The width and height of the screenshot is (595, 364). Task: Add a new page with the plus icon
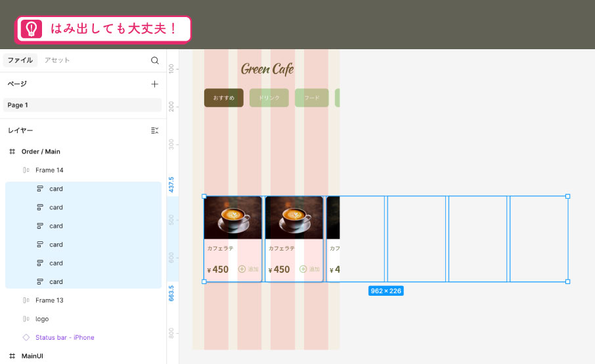coord(154,84)
